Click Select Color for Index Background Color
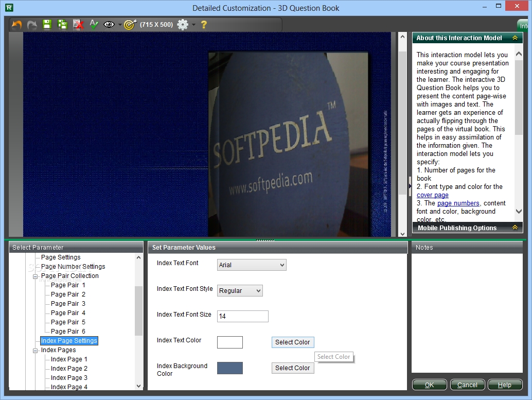This screenshot has height=400, width=532. coord(293,368)
